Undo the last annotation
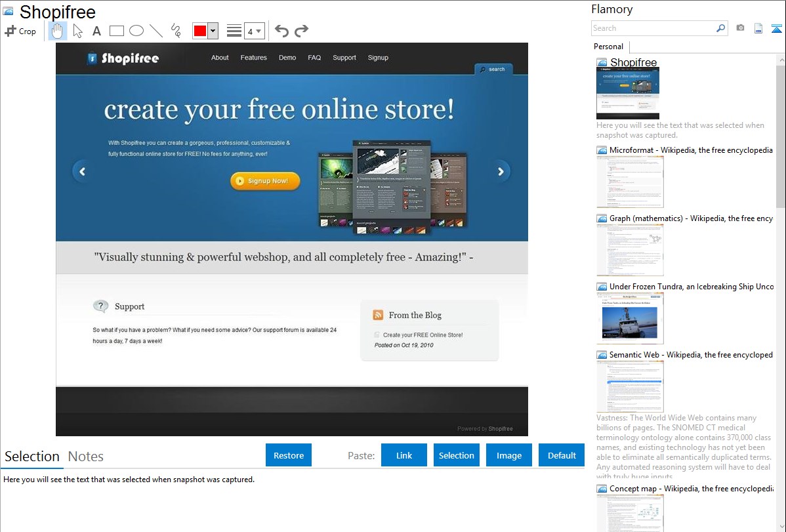Image resolution: width=786 pixels, height=532 pixels. pyautogui.click(x=281, y=31)
